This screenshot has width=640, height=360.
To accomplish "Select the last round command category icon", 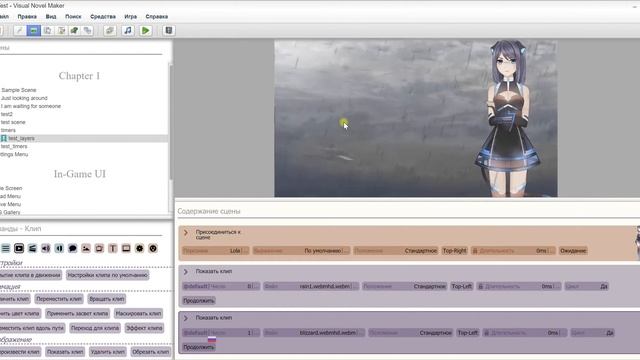I will click(x=153, y=248).
